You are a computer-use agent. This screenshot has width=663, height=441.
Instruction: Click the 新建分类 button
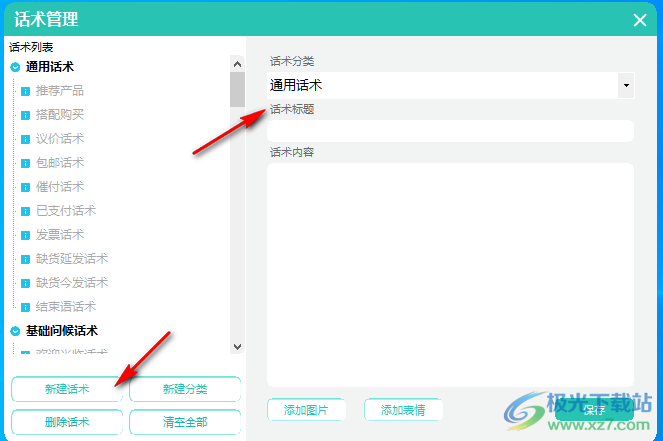(x=185, y=389)
